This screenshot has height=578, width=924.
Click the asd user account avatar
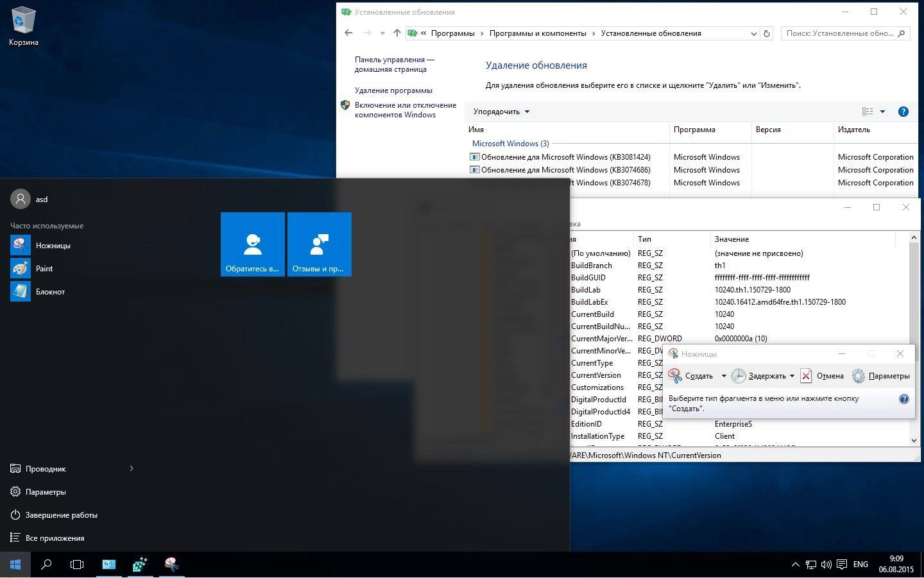pyautogui.click(x=21, y=199)
